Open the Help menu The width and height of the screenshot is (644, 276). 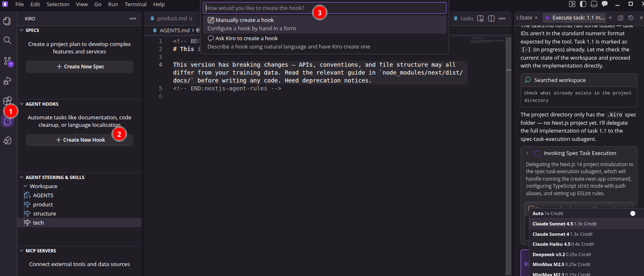(159, 4)
